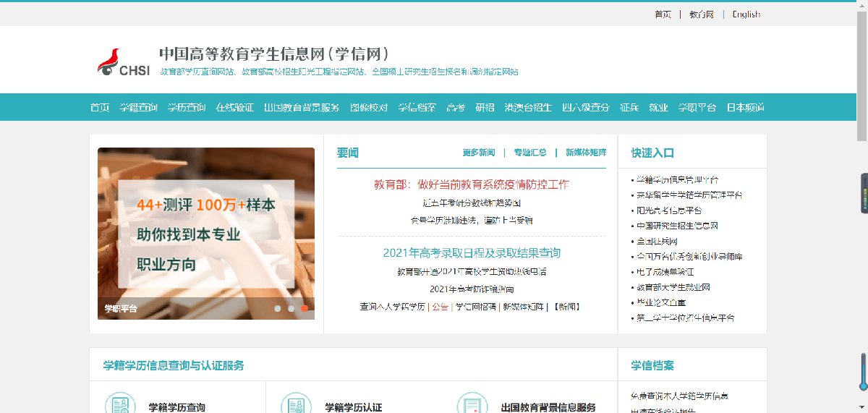The image size is (868, 413).
Task: Click the 专题汇总 link
Action: 530,153
